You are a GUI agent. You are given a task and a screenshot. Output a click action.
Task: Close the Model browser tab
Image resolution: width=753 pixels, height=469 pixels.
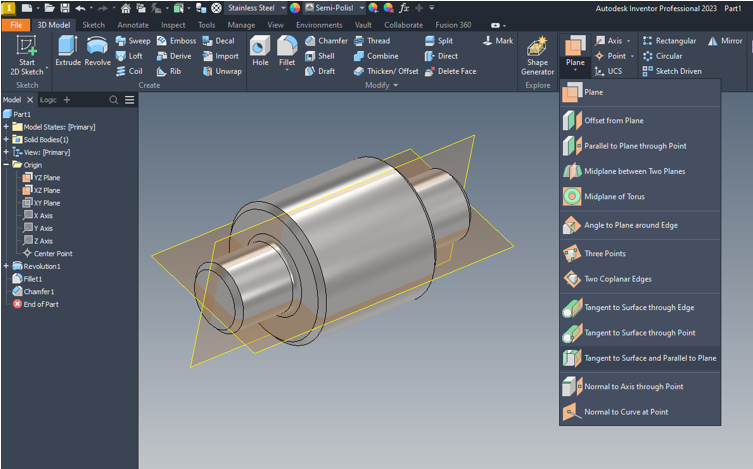pyautogui.click(x=30, y=100)
